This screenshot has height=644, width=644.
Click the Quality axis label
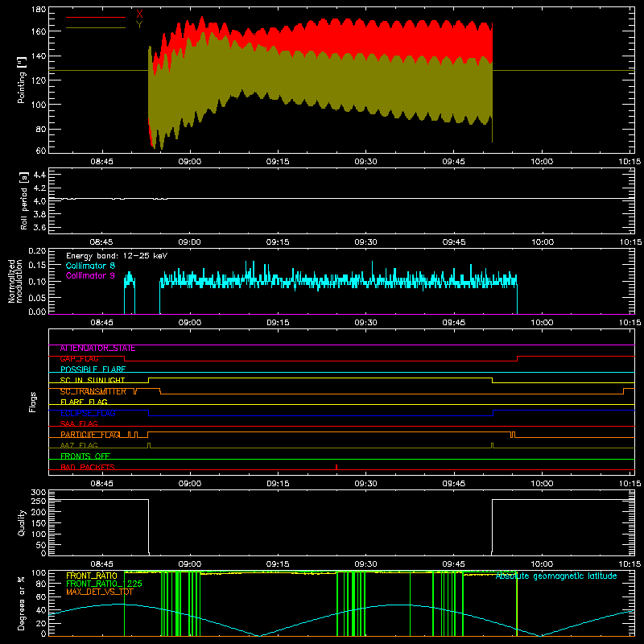(x=22, y=522)
